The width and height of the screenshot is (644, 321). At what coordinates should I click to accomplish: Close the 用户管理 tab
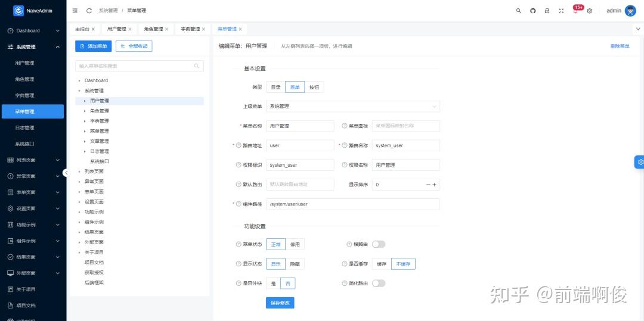pos(130,29)
